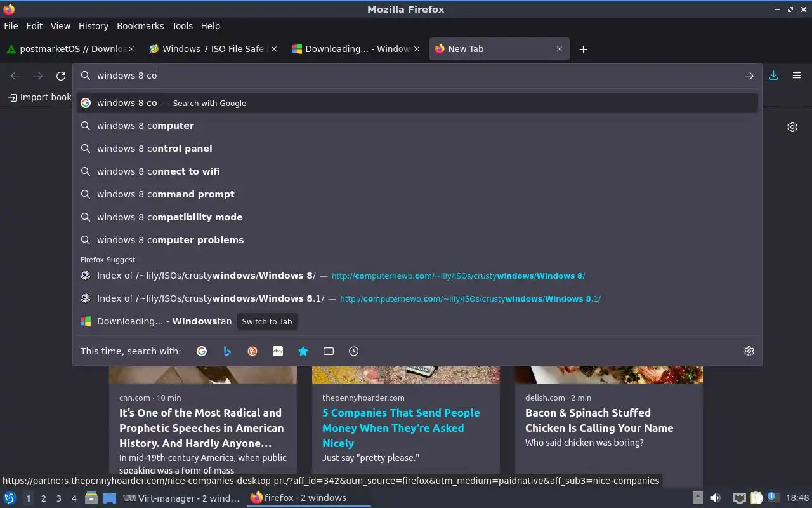Switch to the postmarketOS Download tab
812x508 pixels.
point(71,49)
